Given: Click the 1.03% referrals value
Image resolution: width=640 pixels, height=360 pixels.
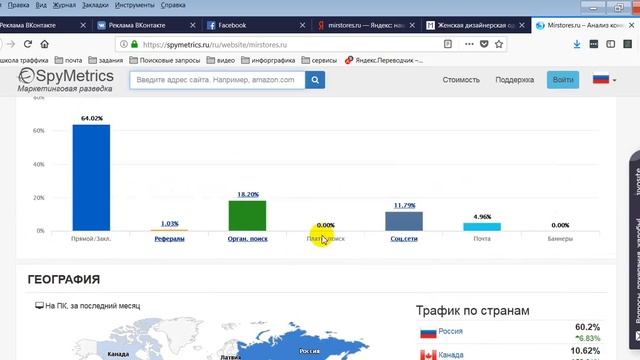Looking at the screenshot, I should tap(170, 224).
